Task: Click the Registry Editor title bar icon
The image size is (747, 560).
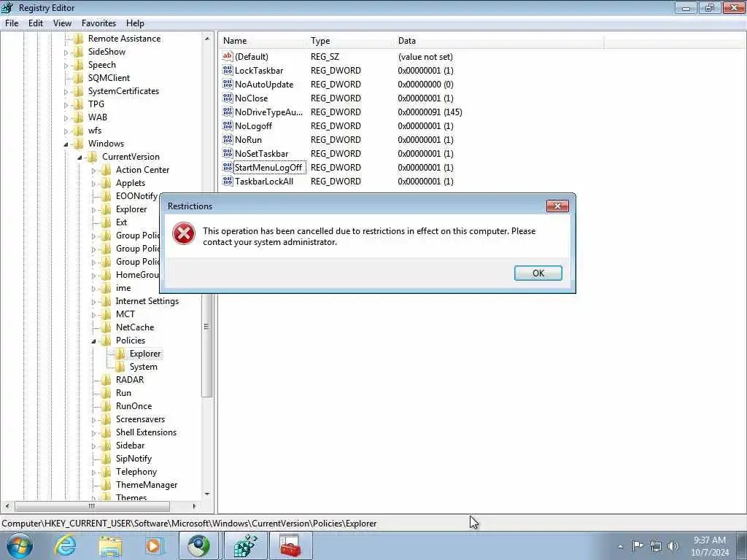Action: pos(7,7)
